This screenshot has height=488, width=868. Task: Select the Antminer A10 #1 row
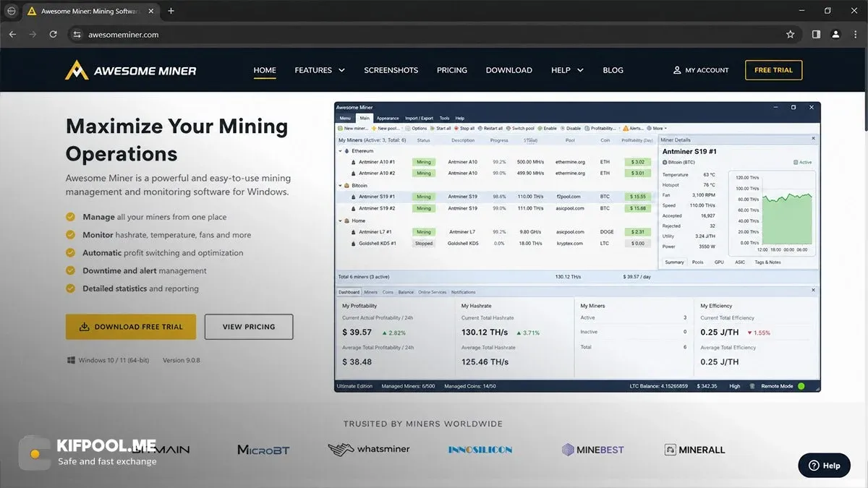point(498,162)
